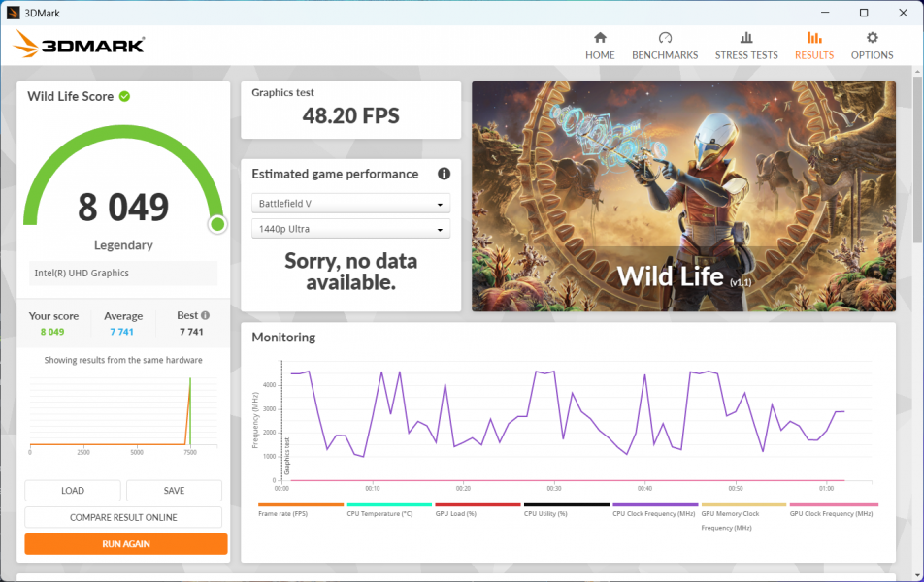The height and width of the screenshot is (582, 924).
Task: Click the LOAD button
Action: coord(73,491)
